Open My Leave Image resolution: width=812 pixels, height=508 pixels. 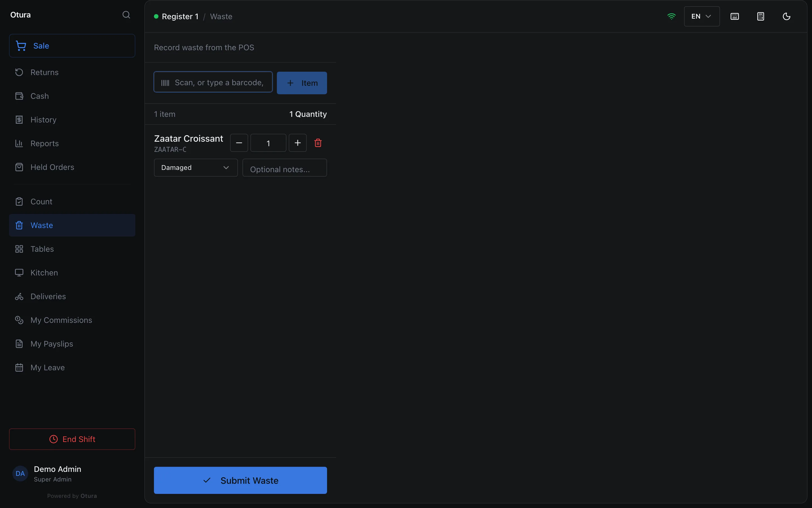pos(72,367)
